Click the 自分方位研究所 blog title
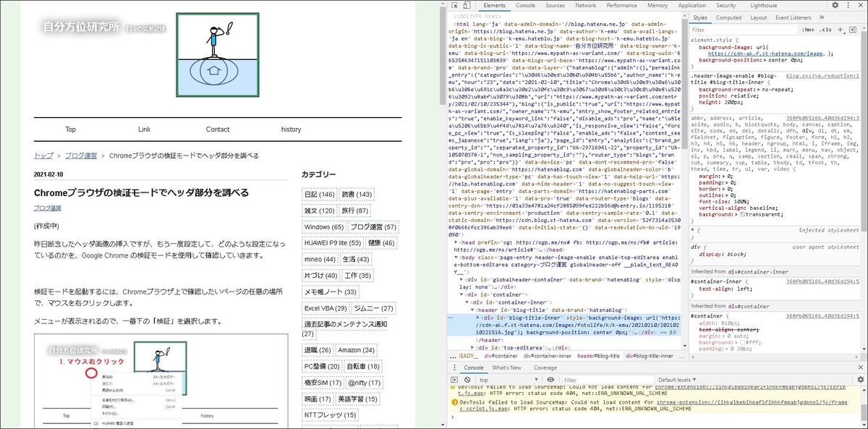868x429 pixels. coord(80,27)
